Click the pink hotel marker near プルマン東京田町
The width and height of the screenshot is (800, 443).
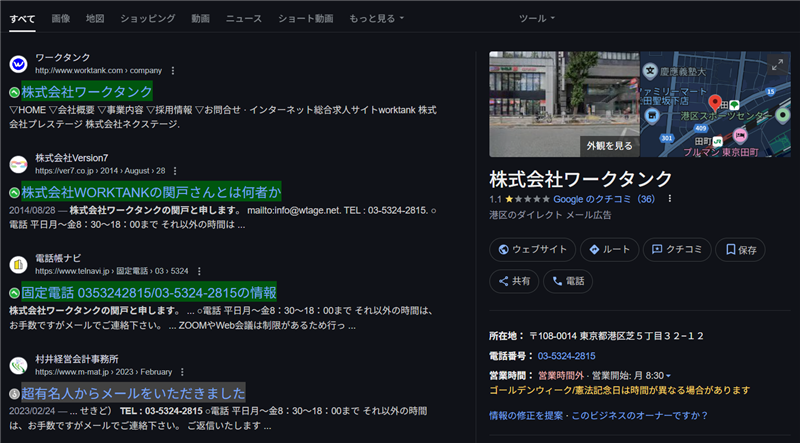[x=740, y=135]
